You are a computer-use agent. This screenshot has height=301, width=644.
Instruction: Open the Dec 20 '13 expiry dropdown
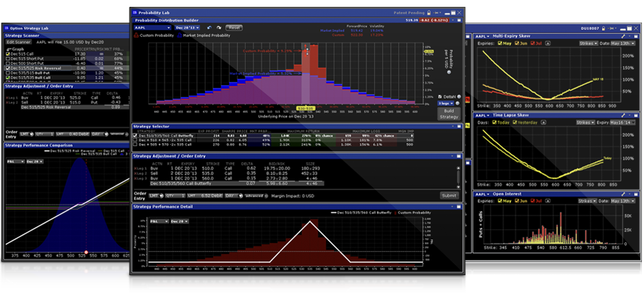187,27
